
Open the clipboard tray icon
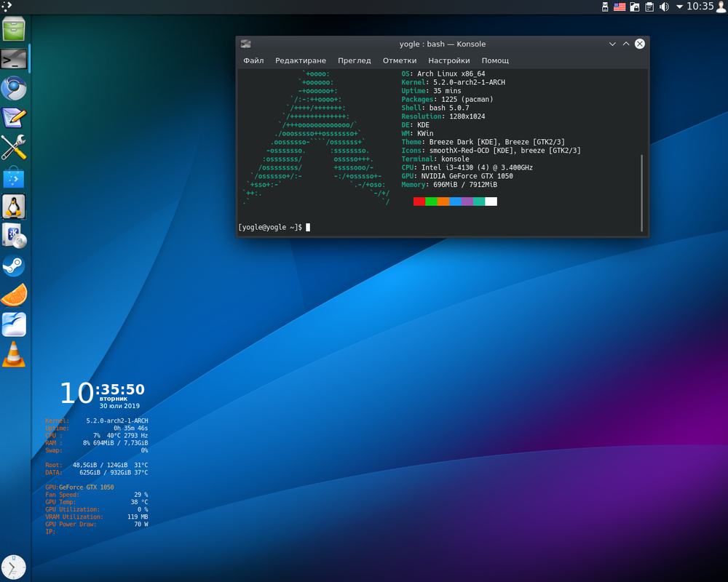649,7
